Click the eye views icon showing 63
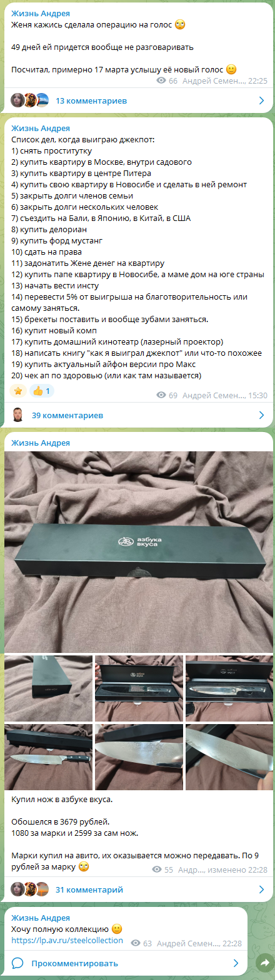Image resolution: width=275 pixels, height=980 pixels. (x=136, y=943)
